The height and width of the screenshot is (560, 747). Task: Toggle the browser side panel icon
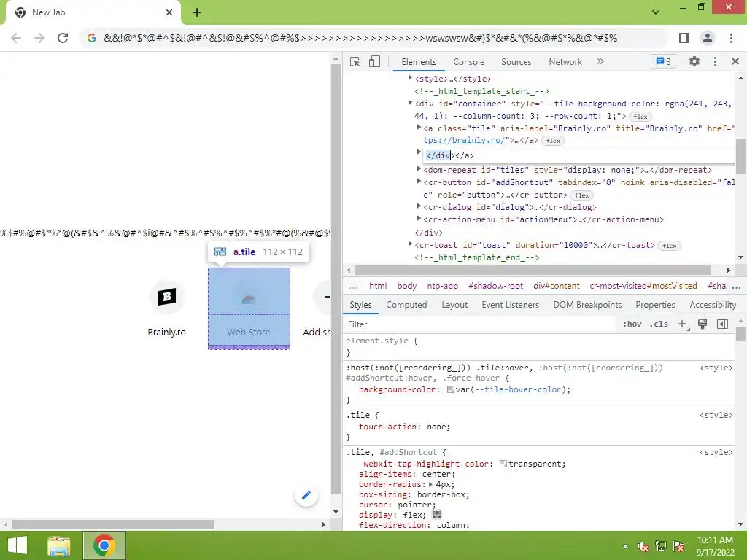684,38
